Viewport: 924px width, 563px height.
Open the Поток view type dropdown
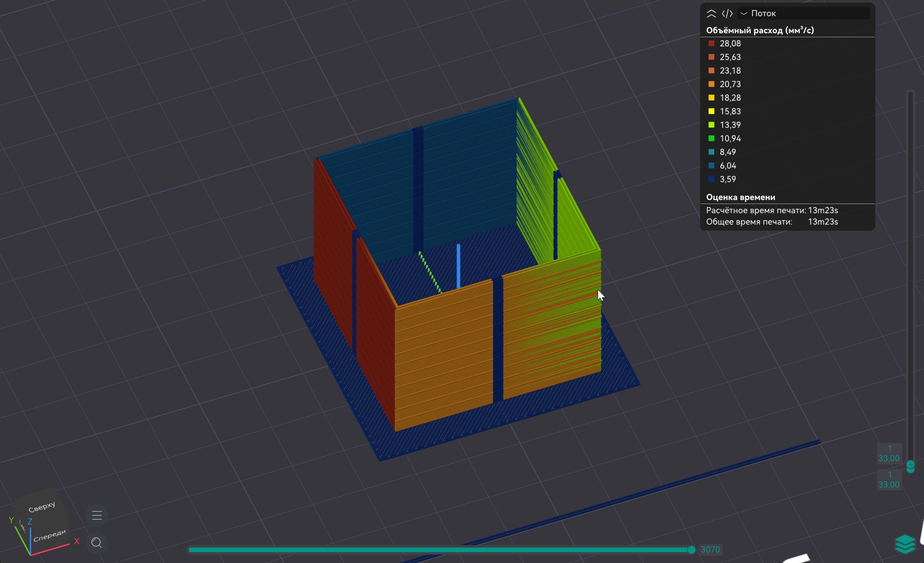coord(804,14)
